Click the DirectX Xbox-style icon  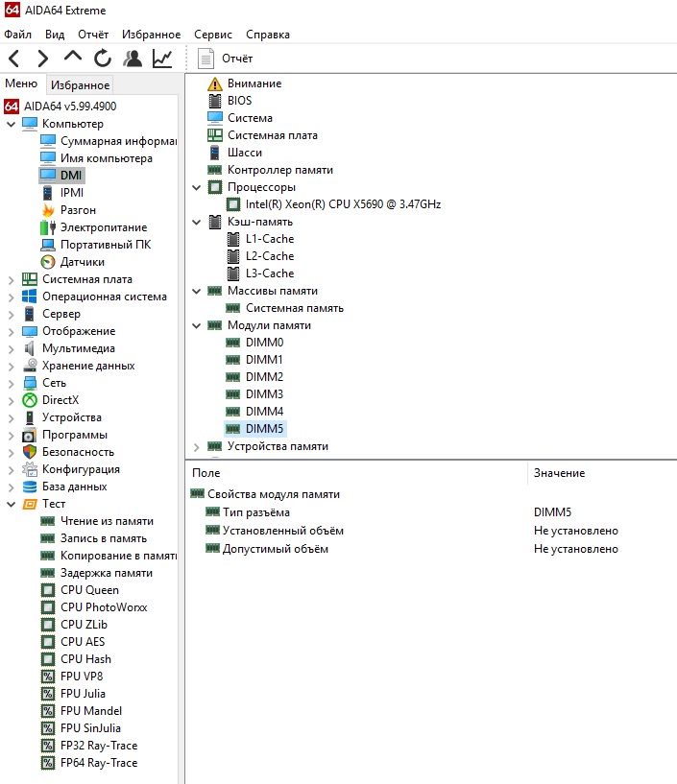pyautogui.click(x=30, y=400)
